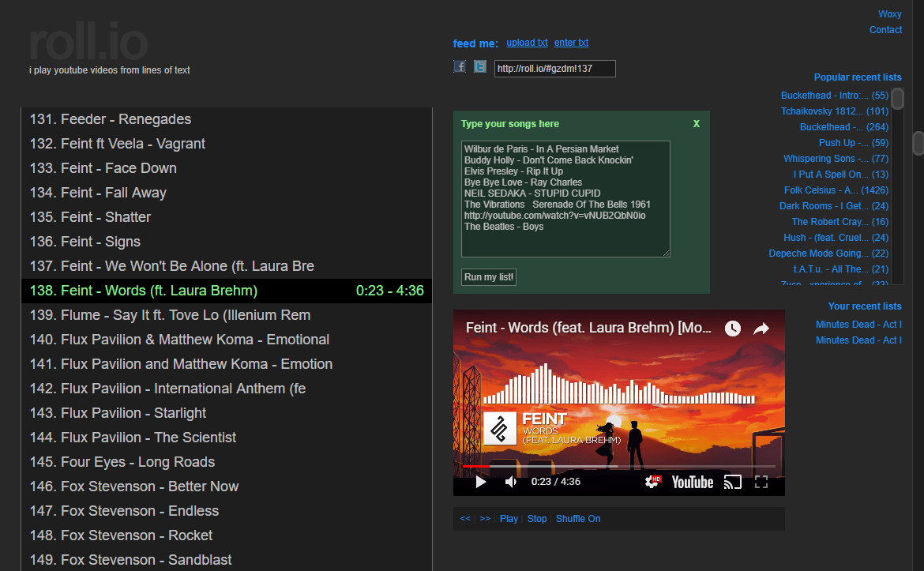
Task: Open video on YouTube via logo
Action: [693, 482]
